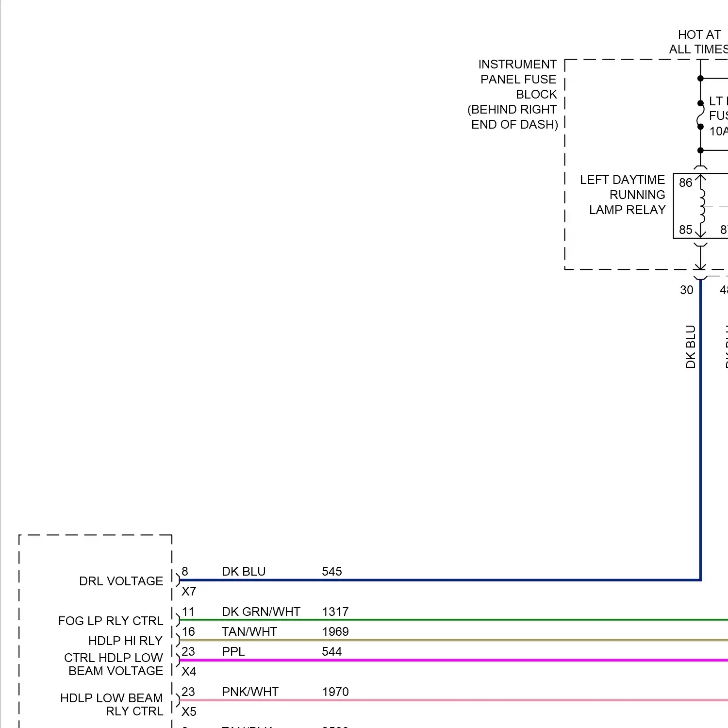The image size is (728, 728).
Task: Click the magenta PPL wire line
Action: (x=454, y=660)
